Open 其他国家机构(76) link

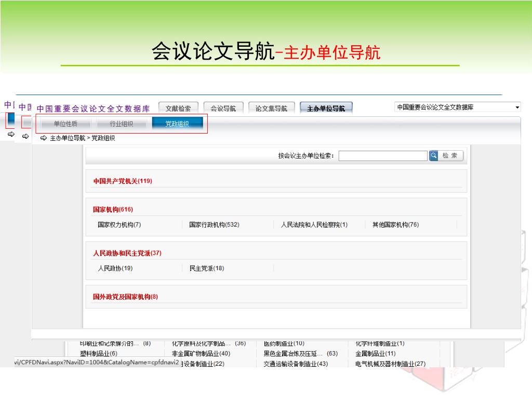[395, 224]
